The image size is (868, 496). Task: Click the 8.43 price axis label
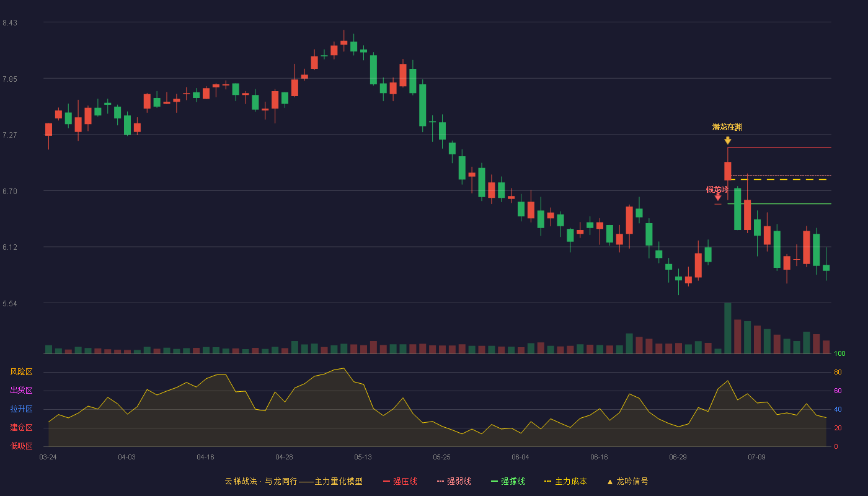[10, 23]
